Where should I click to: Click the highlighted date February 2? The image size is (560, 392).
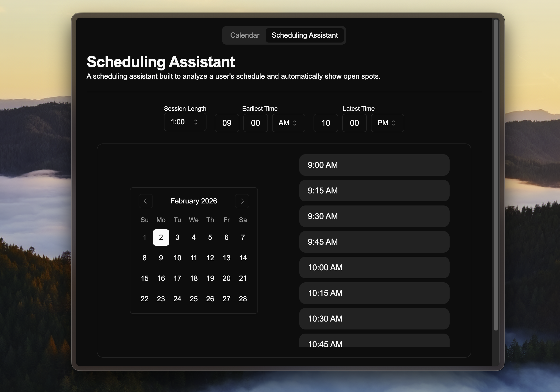point(161,237)
